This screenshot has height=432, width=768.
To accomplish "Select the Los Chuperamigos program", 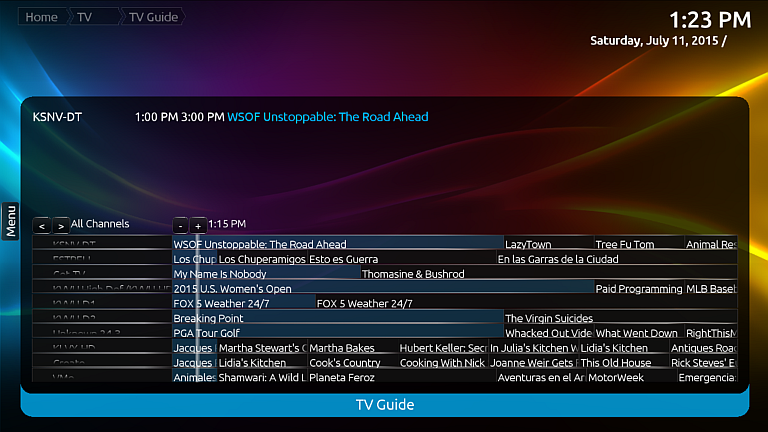I will coord(262,259).
